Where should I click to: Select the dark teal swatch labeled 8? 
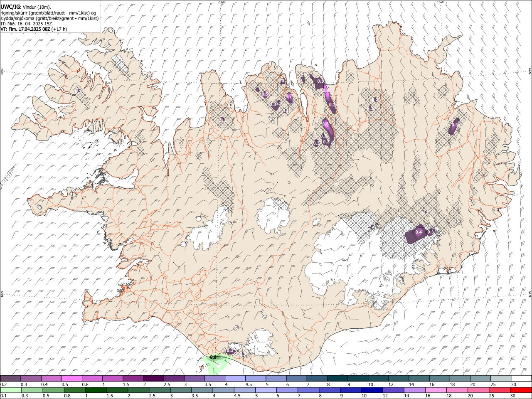(337, 378)
